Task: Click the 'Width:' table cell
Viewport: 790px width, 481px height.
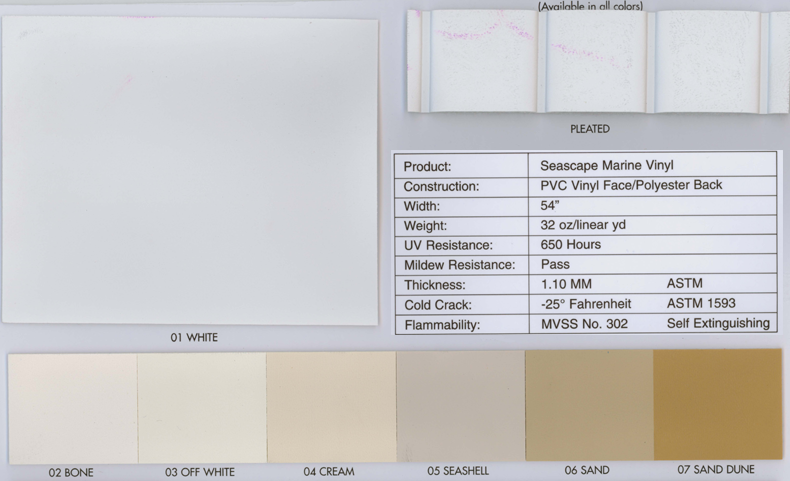Action: (462, 206)
